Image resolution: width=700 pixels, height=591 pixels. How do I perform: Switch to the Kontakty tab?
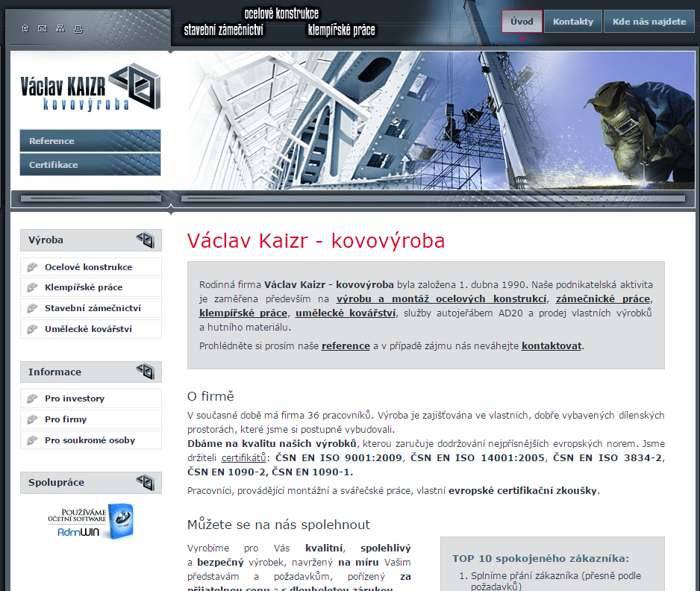(573, 22)
